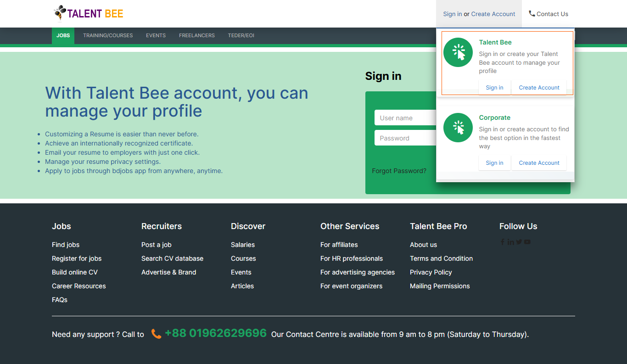Open Contact Us in the header
This screenshot has width=627, height=364.
549,14
